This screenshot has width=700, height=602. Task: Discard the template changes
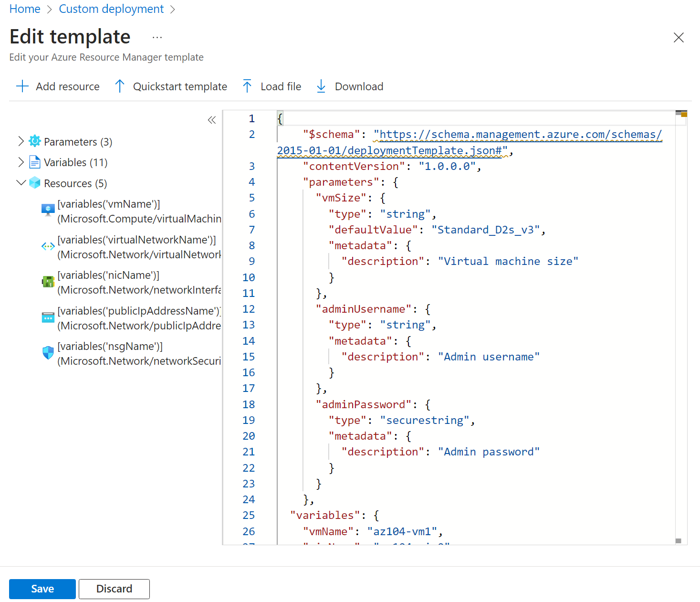tap(114, 589)
